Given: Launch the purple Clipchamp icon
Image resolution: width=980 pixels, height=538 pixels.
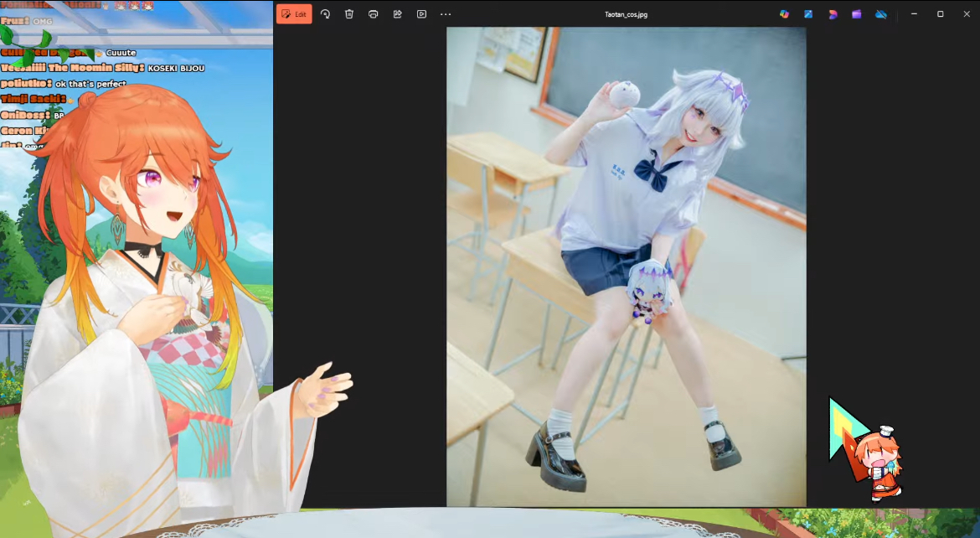Looking at the screenshot, I should (x=856, y=13).
